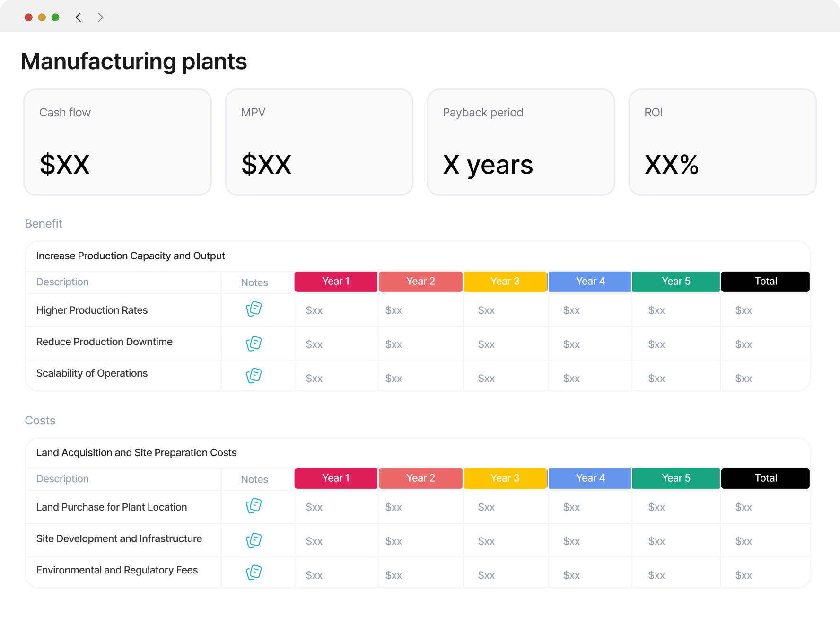Select the Cash flow summary card
This screenshot has height=617, width=840.
[118, 142]
